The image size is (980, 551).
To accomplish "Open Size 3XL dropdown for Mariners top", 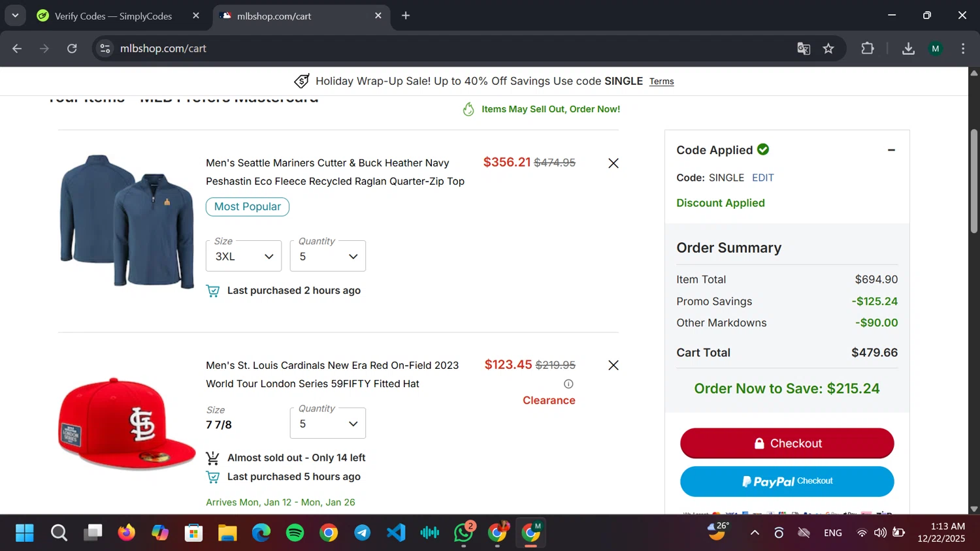I will [244, 256].
